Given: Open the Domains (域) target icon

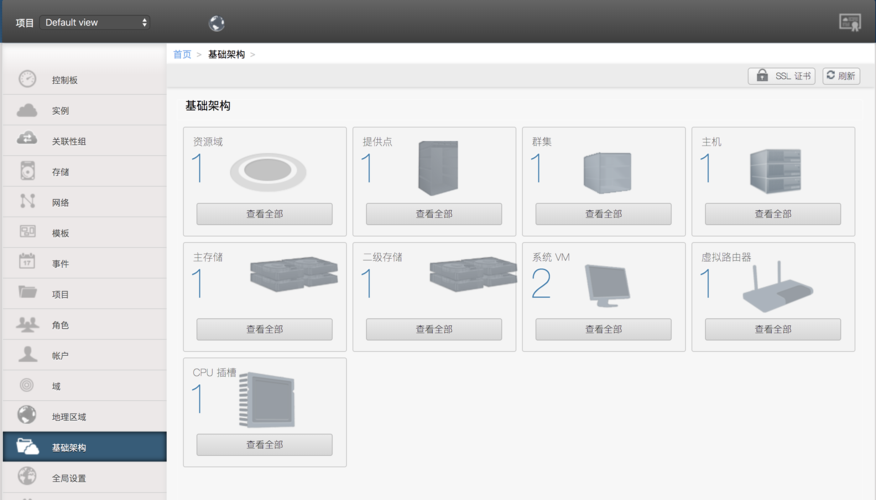Looking at the screenshot, I should [26, 385].
